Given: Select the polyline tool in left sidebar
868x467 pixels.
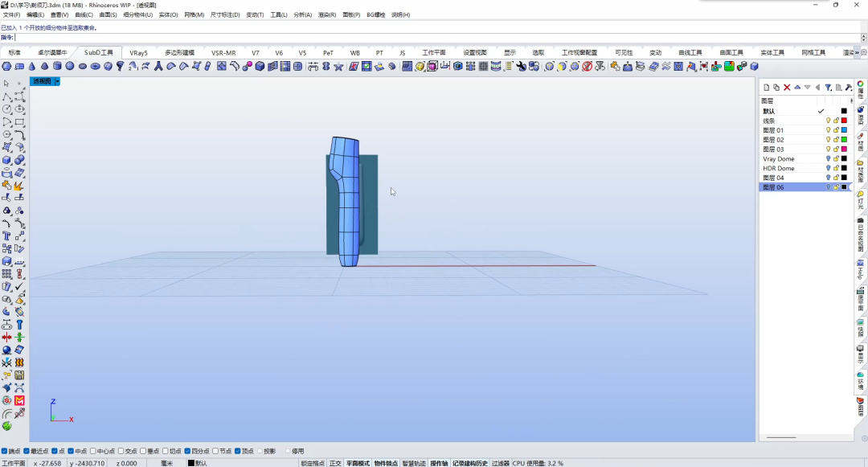Looking at the screenshot, I should pos(6,96).
